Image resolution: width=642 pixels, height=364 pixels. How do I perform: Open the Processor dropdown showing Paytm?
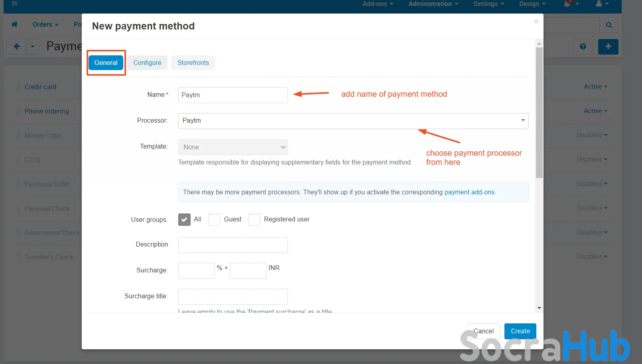[353, 121]
